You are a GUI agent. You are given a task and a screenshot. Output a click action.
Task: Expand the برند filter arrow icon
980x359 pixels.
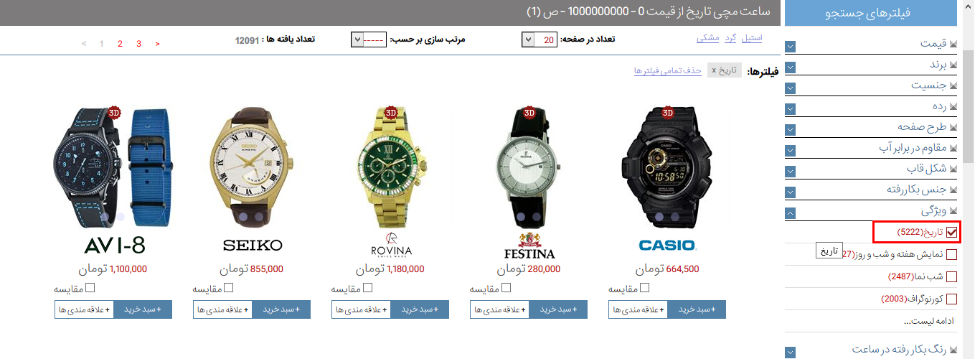tap(790, 67)
